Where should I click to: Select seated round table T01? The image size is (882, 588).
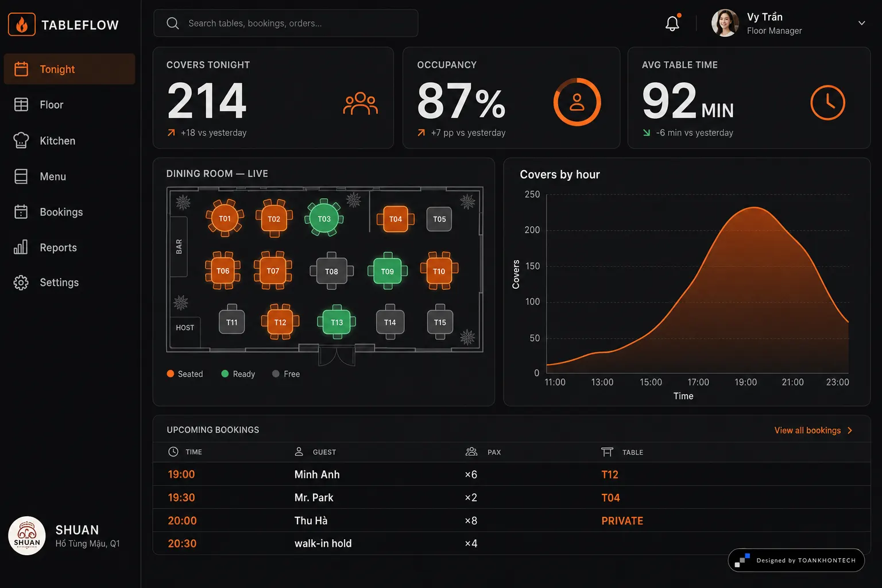click(x=225, y=218)
